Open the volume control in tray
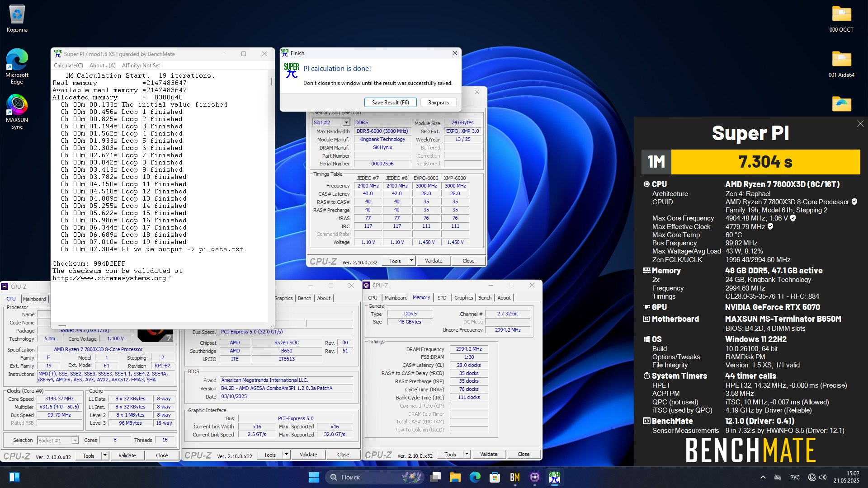 823,477
